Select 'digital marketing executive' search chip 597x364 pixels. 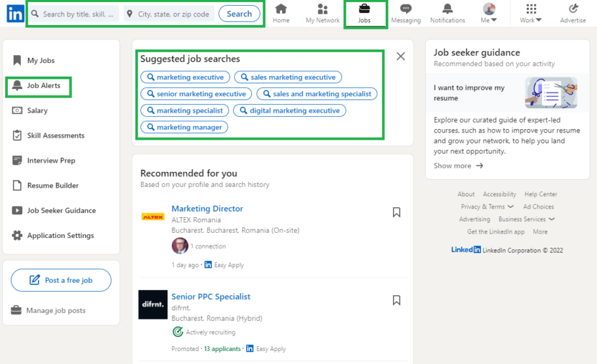pos(289,110)
